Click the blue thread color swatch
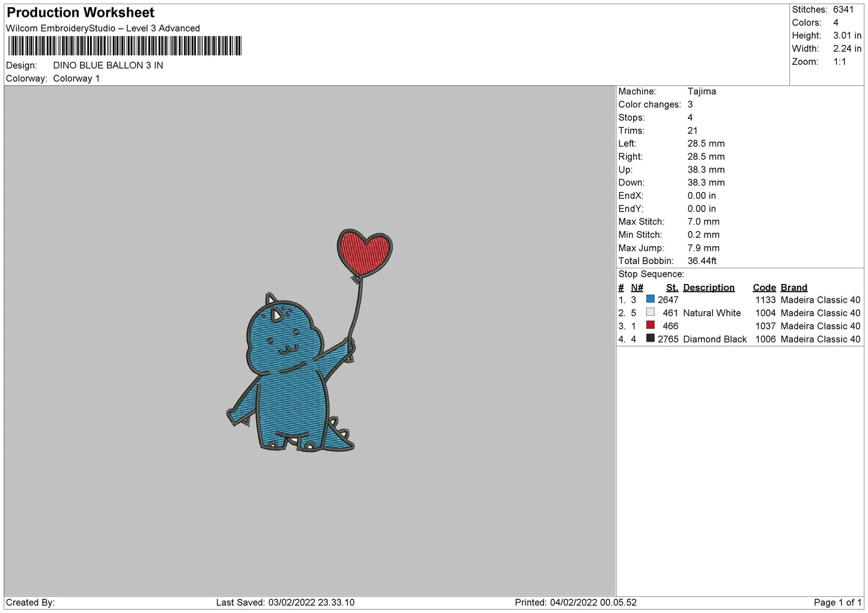868x613 pixels. click(x=650, y=299)
